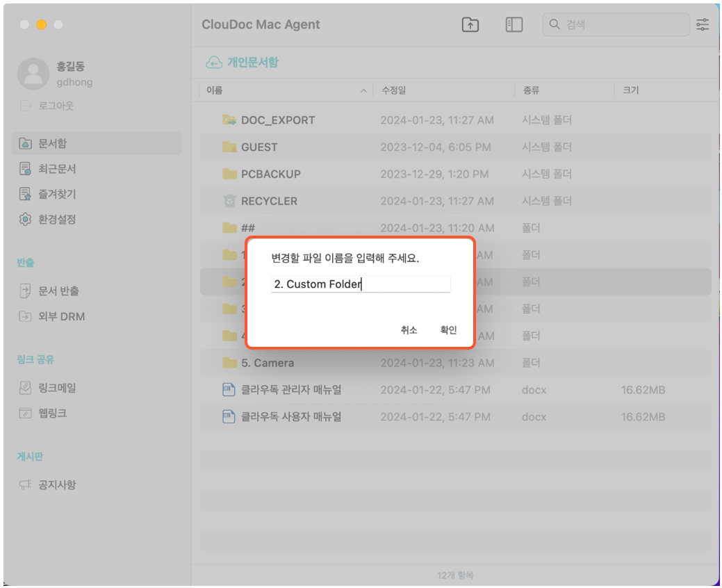This screenshot has width=722, height=588.
Task: Click the 외부 DRM icon
Action: click(25, 316)
